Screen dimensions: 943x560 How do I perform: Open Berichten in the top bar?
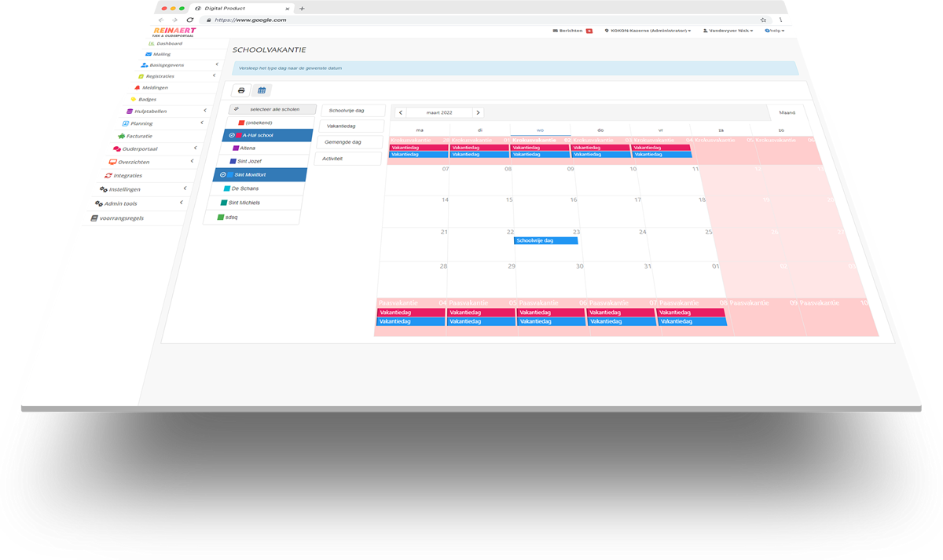571,31
